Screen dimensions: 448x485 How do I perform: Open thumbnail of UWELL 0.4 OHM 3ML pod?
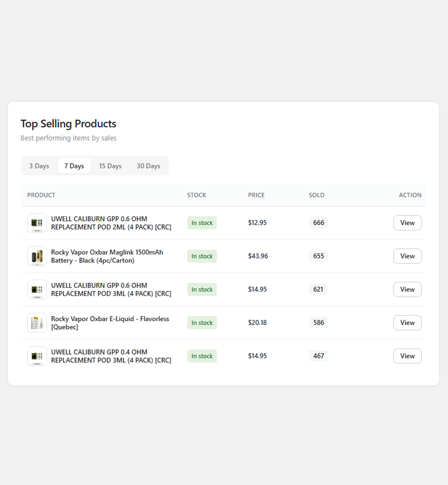point(37,356)
